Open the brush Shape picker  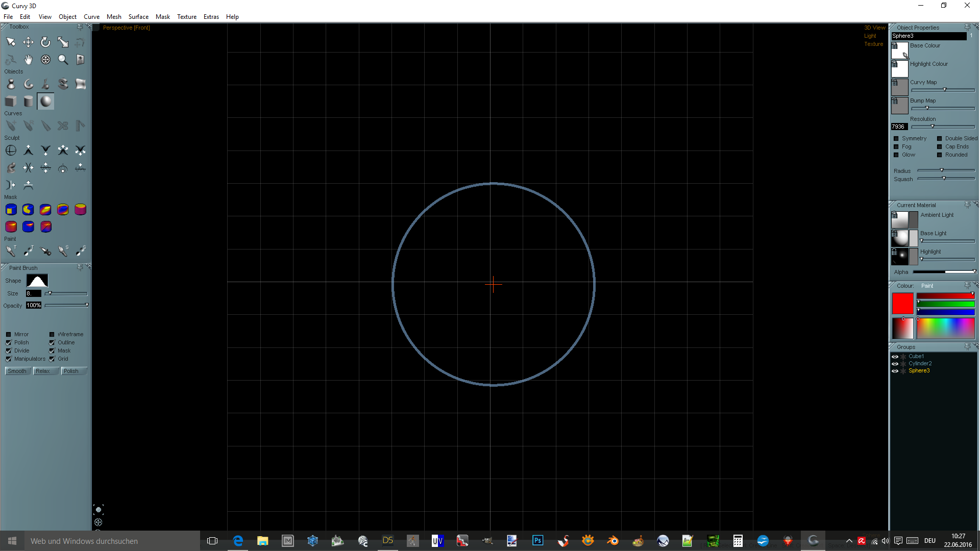pyautogui.click(x=37, y=281)
